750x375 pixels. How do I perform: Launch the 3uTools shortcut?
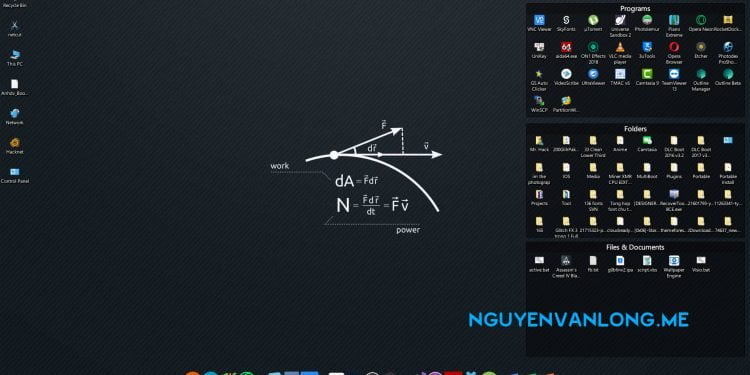click(647, 50)
